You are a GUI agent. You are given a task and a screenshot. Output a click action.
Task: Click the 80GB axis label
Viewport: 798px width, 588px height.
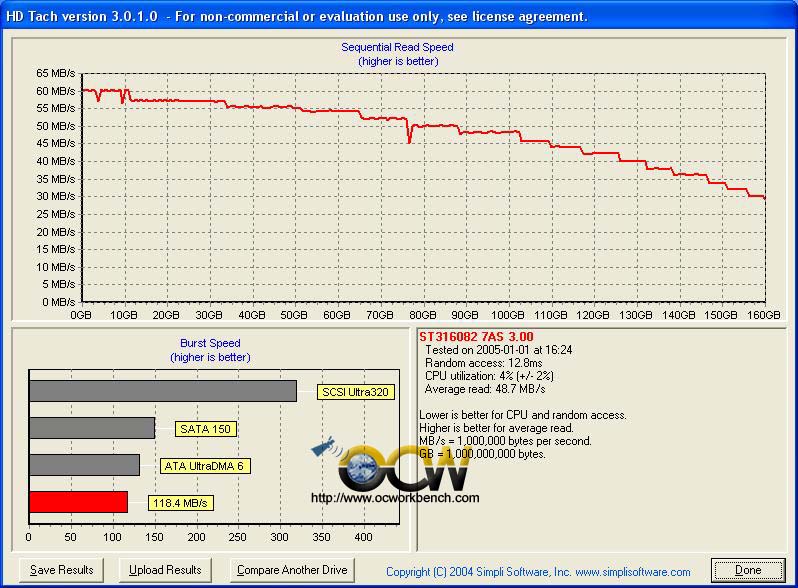(x=422, y=315)
